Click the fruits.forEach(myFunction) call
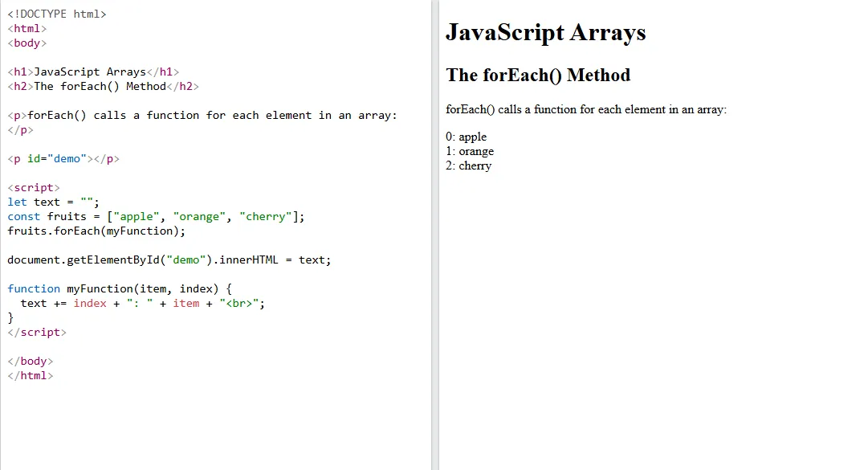The image size is (868, 470). (x=96, y=231)
